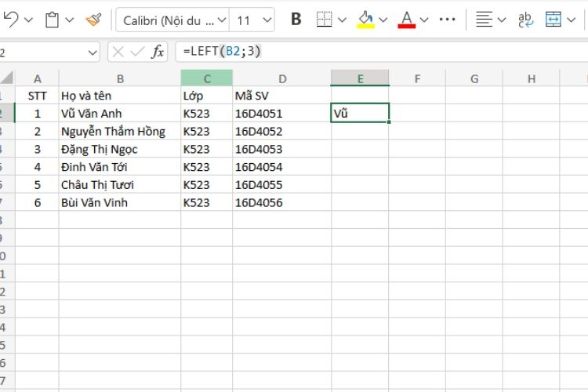
Task: Click the Select All corner triangle
Action: 7,78
